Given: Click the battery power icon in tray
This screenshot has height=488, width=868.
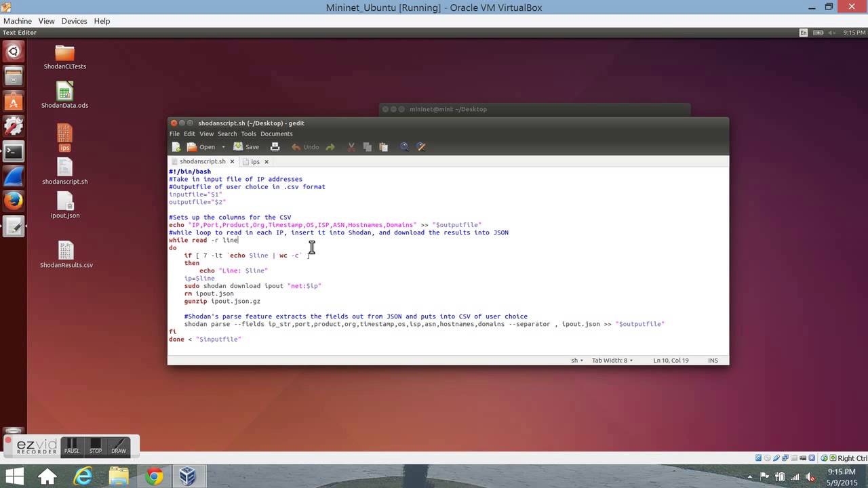Looking at the screenshot, I should point(781,476).
